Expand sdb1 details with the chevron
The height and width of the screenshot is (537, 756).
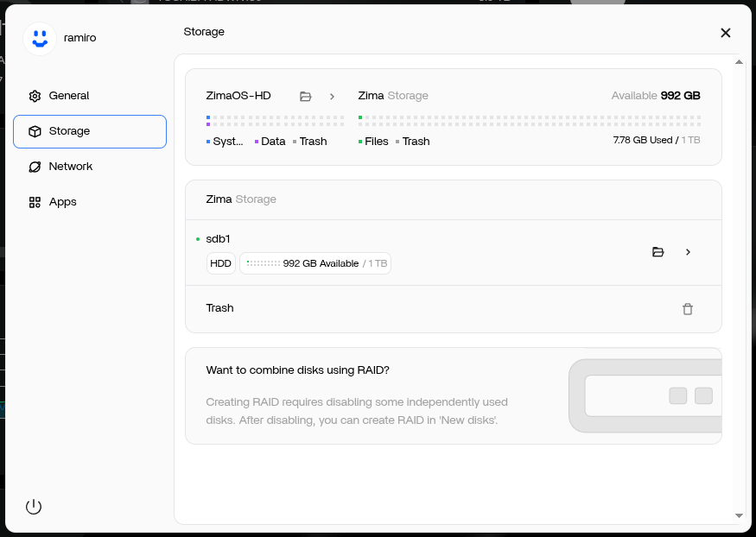(688, 252)
